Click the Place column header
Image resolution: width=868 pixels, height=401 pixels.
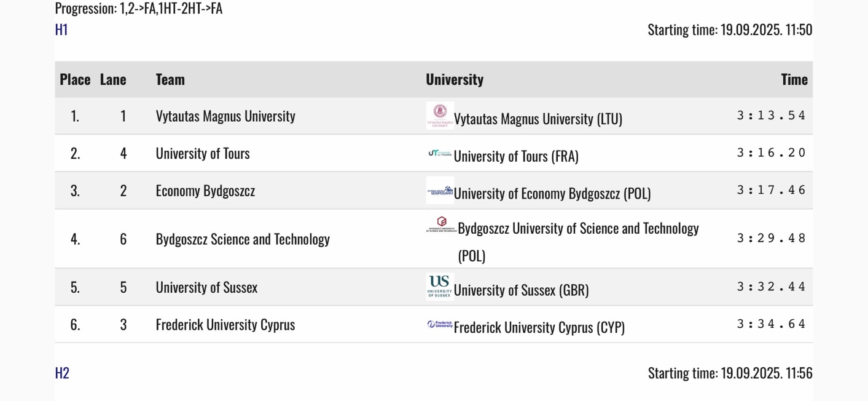point(75,79)
